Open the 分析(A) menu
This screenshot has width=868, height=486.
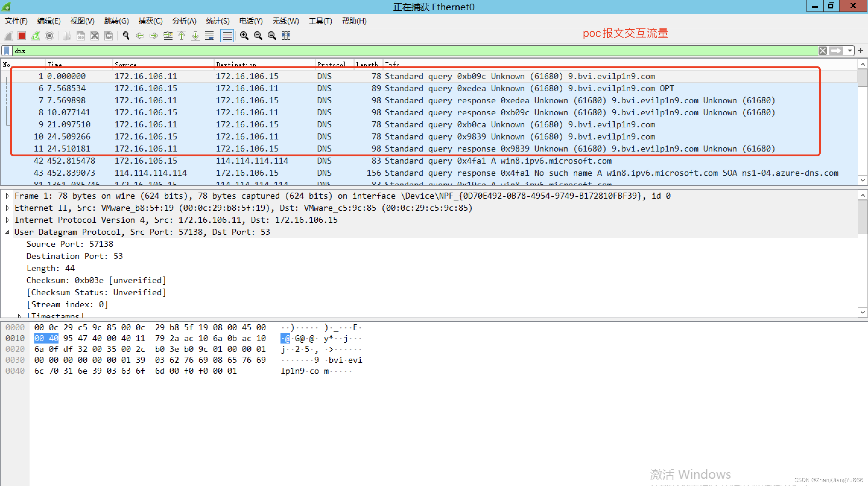(184, 21)
